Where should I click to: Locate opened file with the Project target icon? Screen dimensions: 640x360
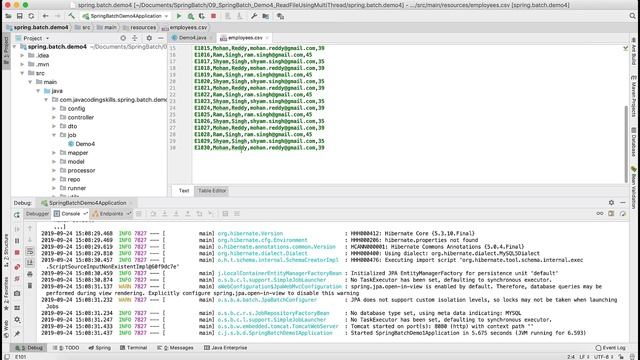point(123,38)
